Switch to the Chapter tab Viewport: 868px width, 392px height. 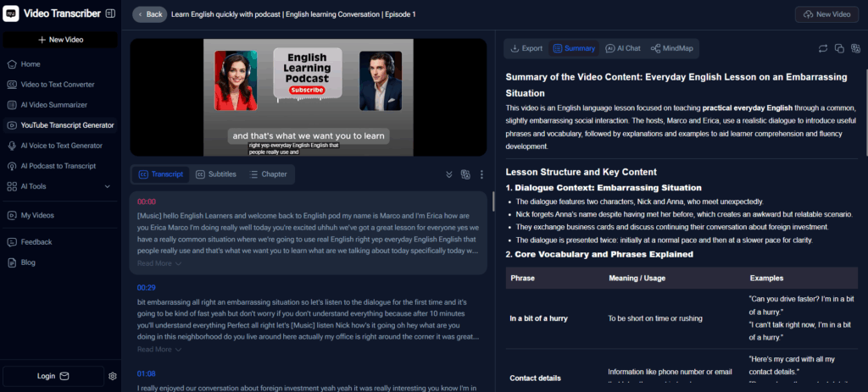[268, 174]
